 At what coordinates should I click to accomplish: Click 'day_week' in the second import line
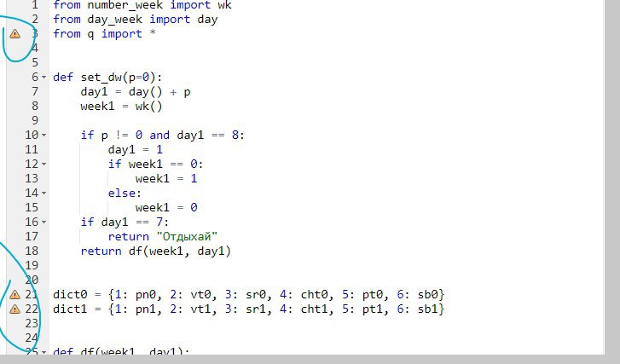pyautogui.click(x=114, y=20)
